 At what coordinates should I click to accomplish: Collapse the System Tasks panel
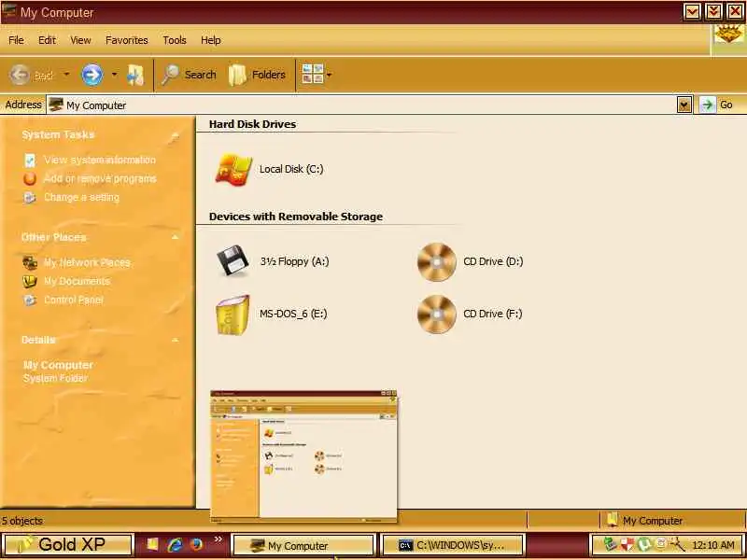click(x=175, y=136)
